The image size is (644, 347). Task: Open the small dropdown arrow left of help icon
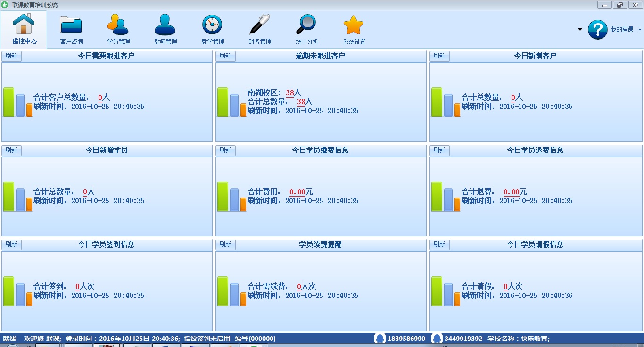click(x=579, y=29)
